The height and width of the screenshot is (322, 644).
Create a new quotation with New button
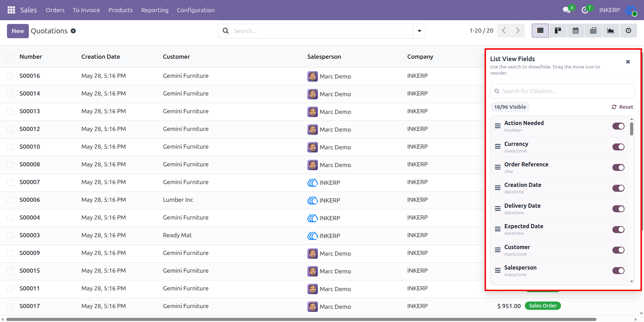18,31
